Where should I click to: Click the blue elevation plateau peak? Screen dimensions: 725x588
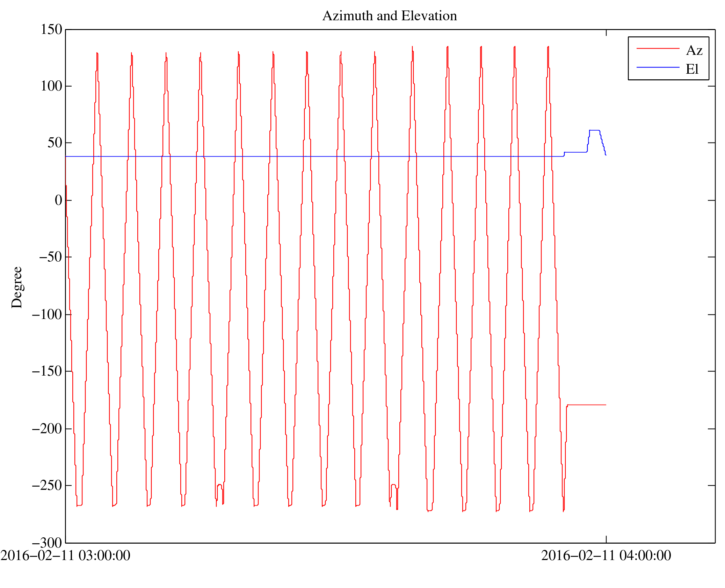click(594, 130)
